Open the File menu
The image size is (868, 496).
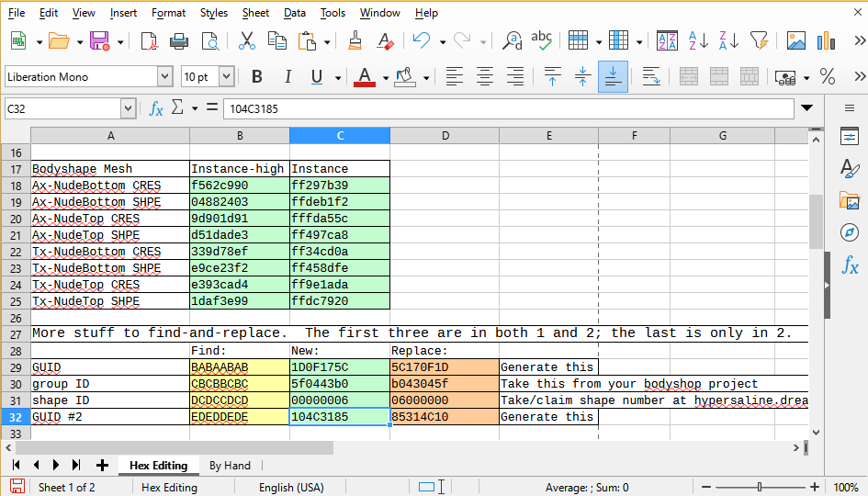coord(16,13)
